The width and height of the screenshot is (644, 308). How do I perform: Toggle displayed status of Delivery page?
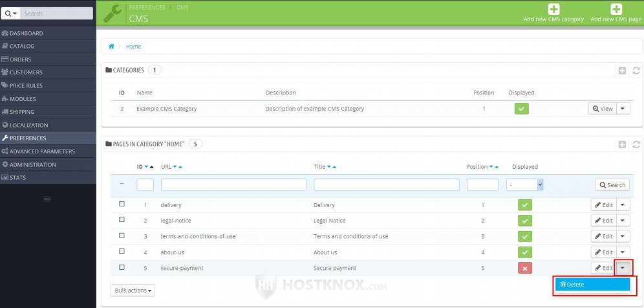(x=525, y=204)
